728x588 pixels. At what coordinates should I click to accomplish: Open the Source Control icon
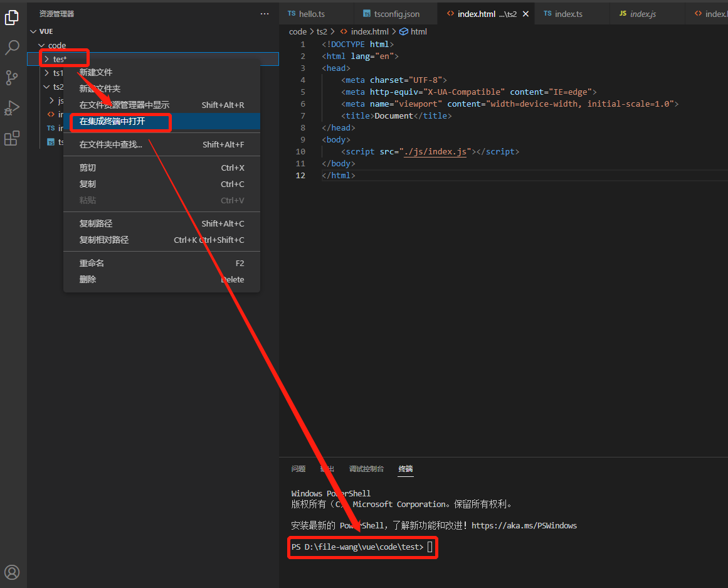12,78
